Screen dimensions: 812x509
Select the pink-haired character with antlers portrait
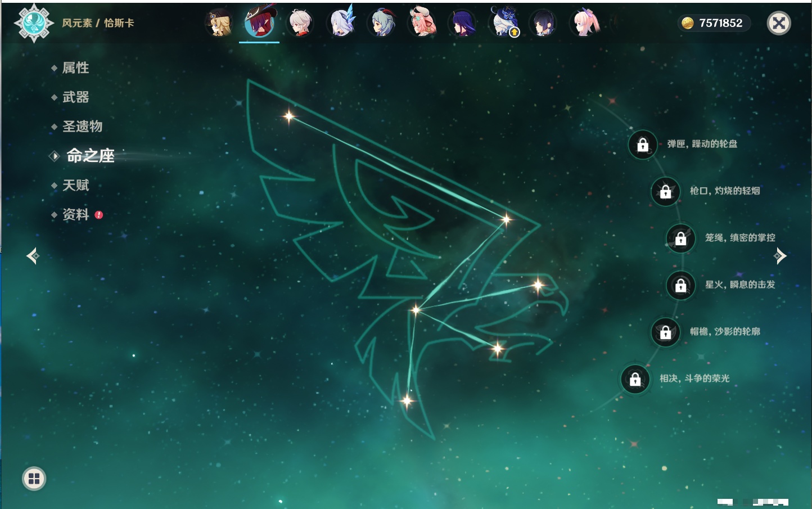(x=422, y=23)
